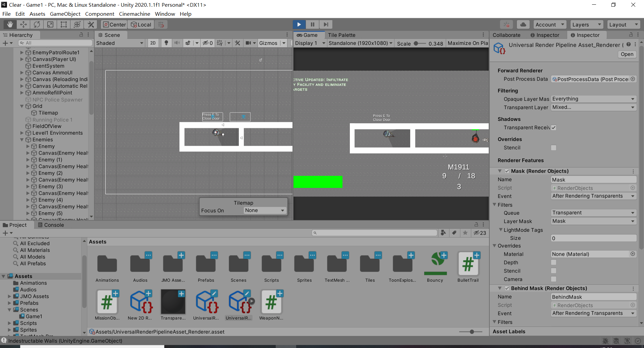The image size is (644, 348).
Task: Select the Rotate tool
Action: point(37,24)
